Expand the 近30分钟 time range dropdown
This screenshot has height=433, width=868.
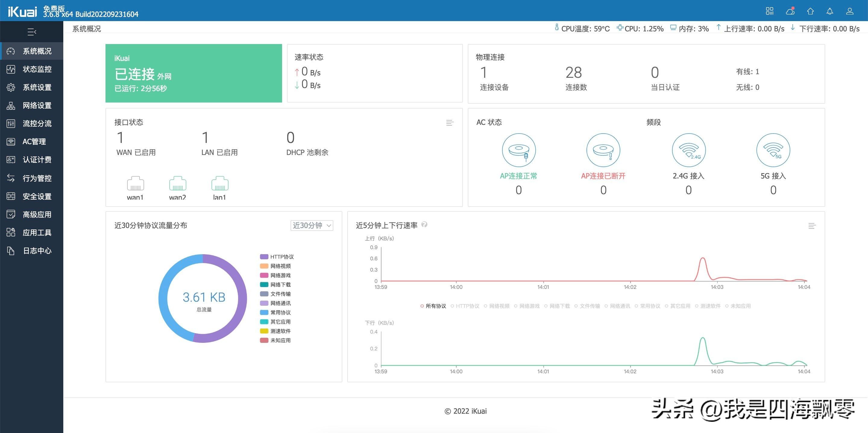coord(312,225)
